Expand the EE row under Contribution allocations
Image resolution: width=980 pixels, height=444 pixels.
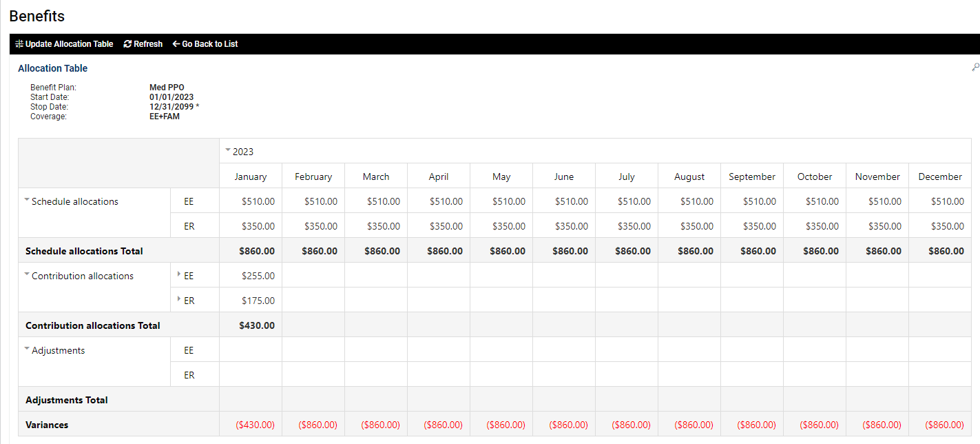[179, 274]
